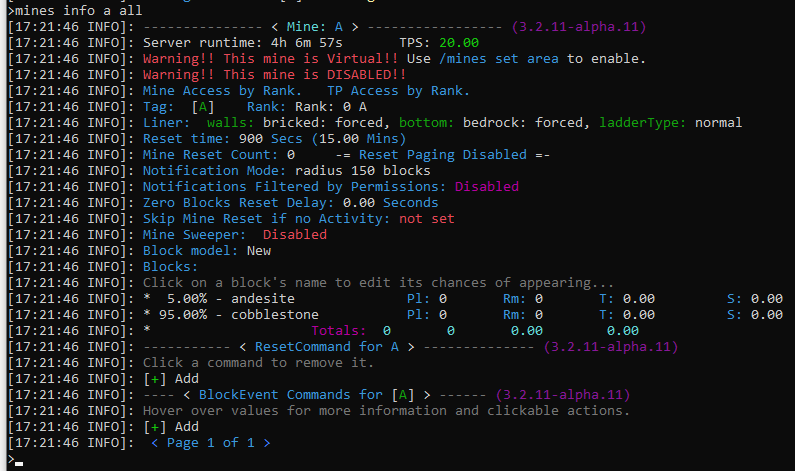Click the ResetCommand for A header
Screen dimensions: 795x471
pyautogui.click(x=327, y=347)
